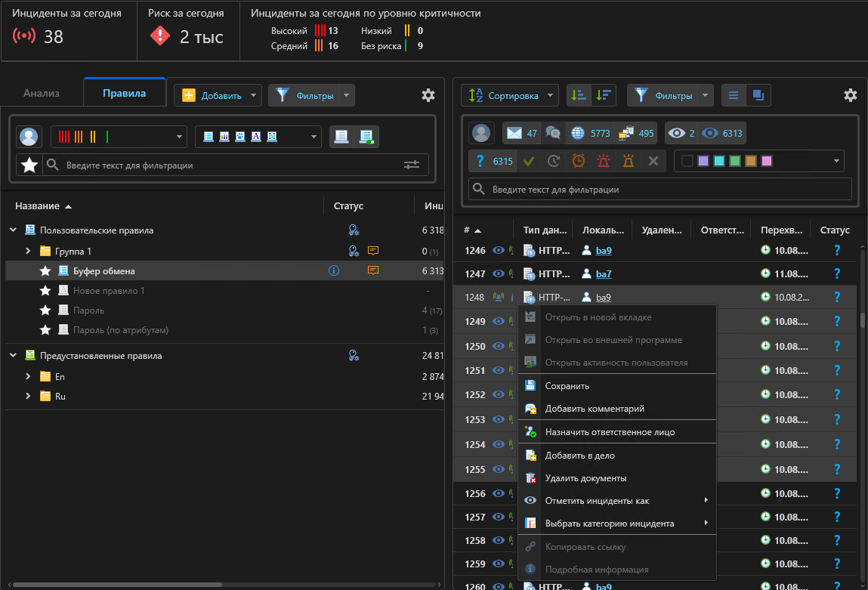This screenshot has height=590, width=868.
Task: Click the info icon on Буфер обмена row
Action: (334, 270)
